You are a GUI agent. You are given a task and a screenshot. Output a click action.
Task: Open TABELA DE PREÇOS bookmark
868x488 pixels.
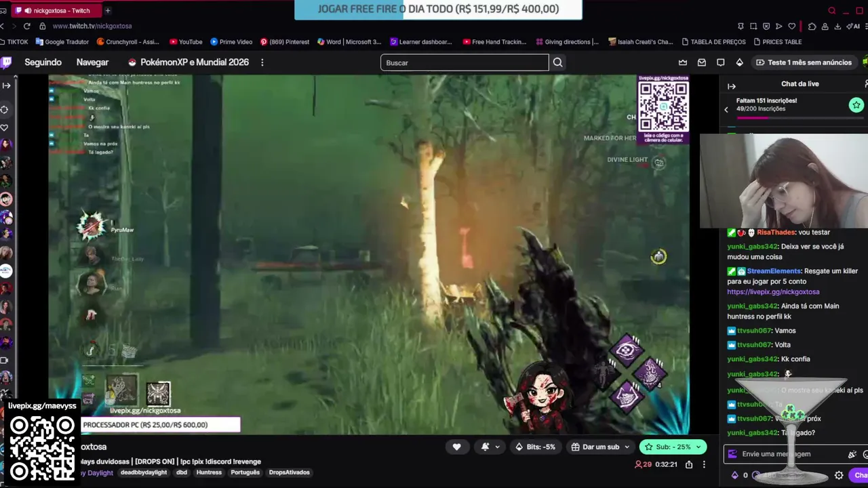click(713, 41)
